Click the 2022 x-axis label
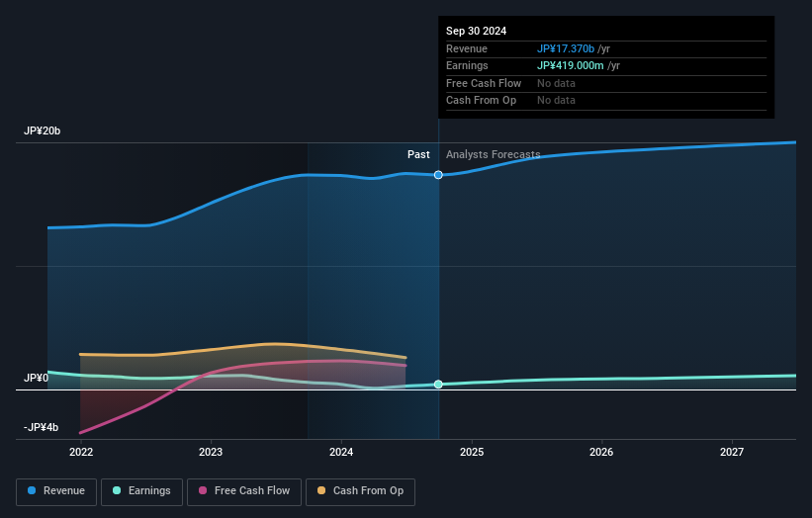 pos(81,453)
